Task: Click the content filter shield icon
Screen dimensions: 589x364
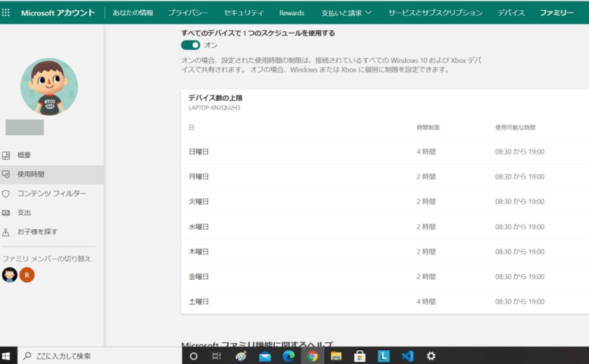Action: pyautogui.click(x=6, y=194)
